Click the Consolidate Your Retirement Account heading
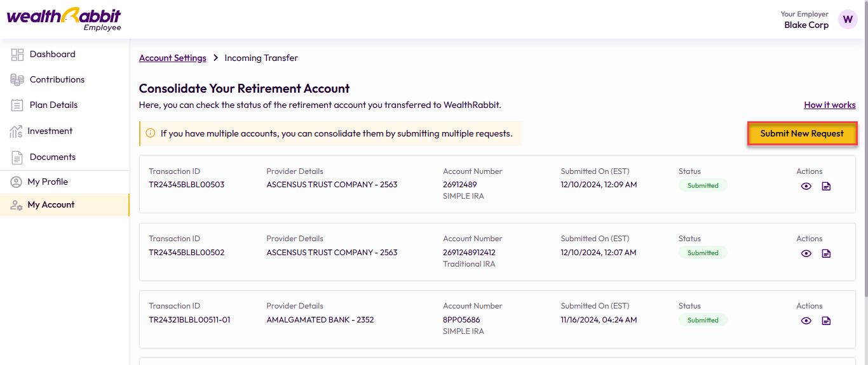The width and height of the screenshot is (868, 365). (x=245, y=88)
